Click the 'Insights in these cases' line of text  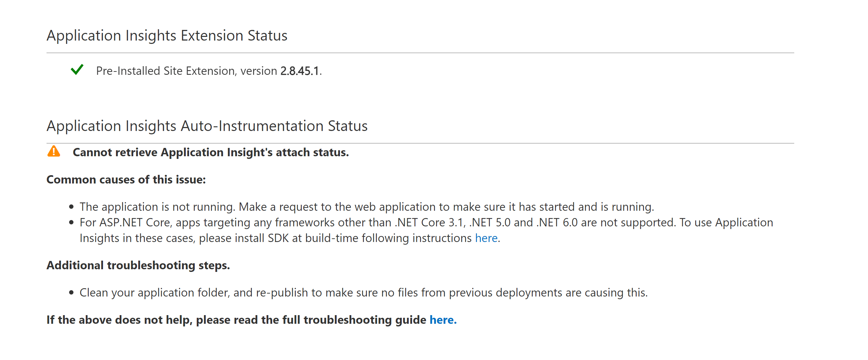click(290, 238)
